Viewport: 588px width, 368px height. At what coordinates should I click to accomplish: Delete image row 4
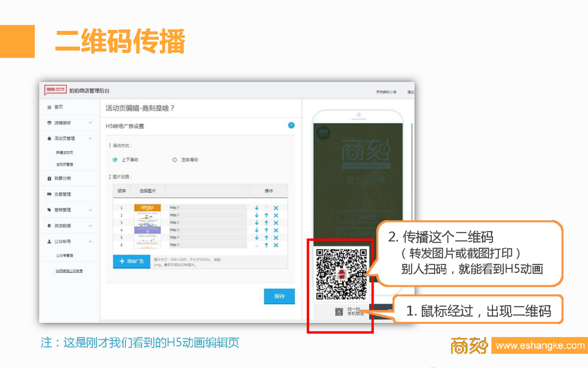point(276,230)
